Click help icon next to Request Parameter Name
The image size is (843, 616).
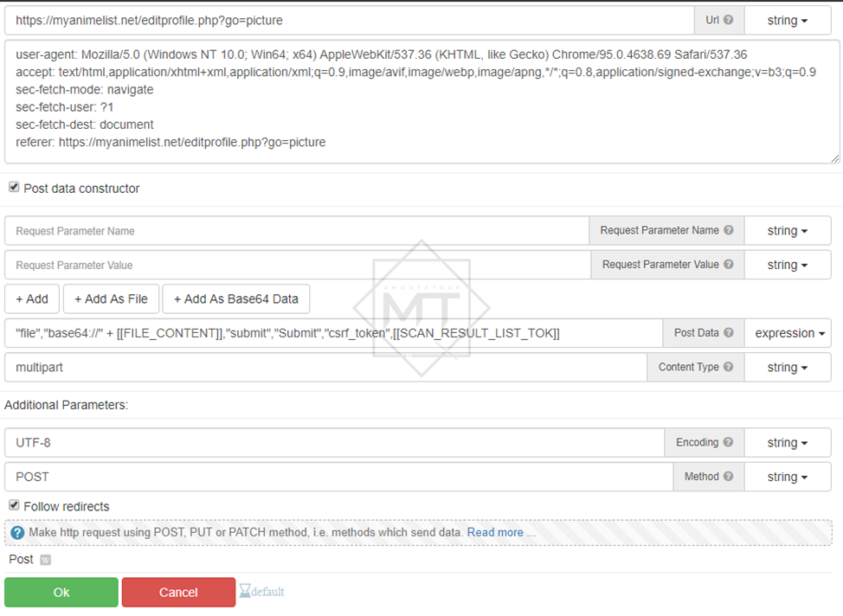pos(728,231)
